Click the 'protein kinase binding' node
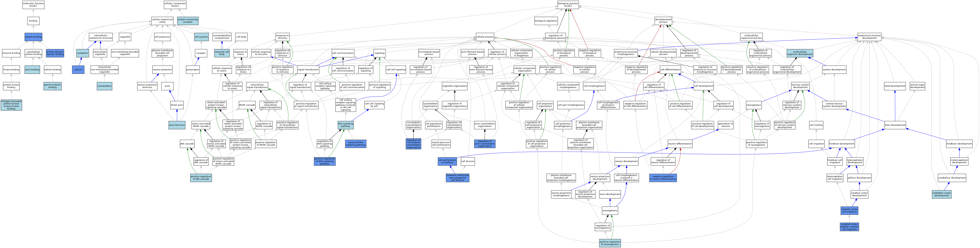 (x=11, y=86)
